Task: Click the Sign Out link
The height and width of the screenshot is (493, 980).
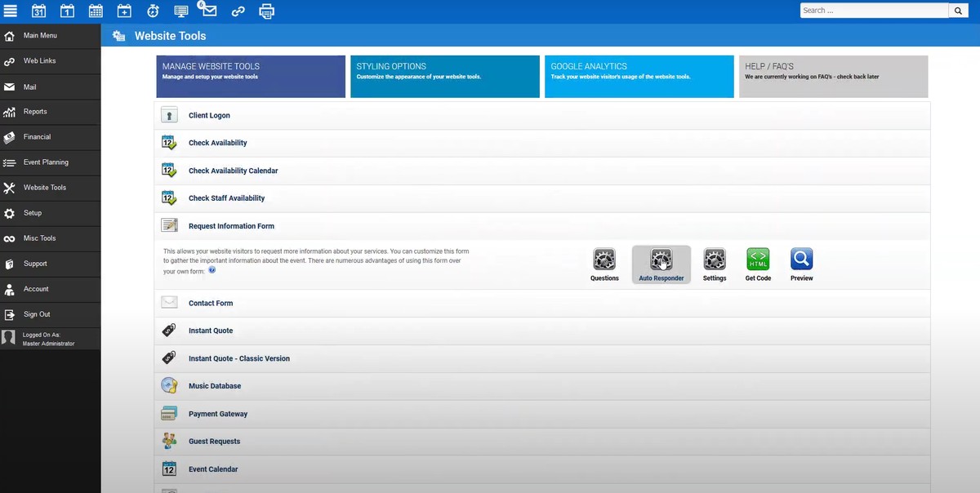Action: click(36, 314)
